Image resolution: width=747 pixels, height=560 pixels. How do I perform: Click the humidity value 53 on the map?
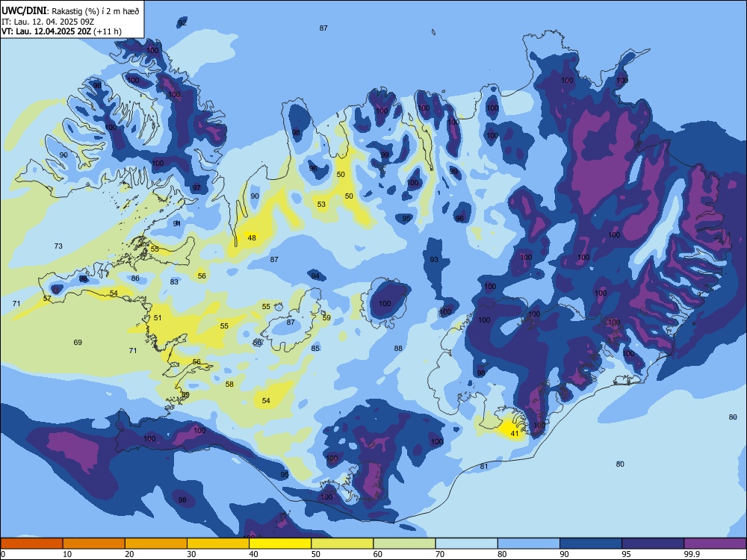click(321, 205)
